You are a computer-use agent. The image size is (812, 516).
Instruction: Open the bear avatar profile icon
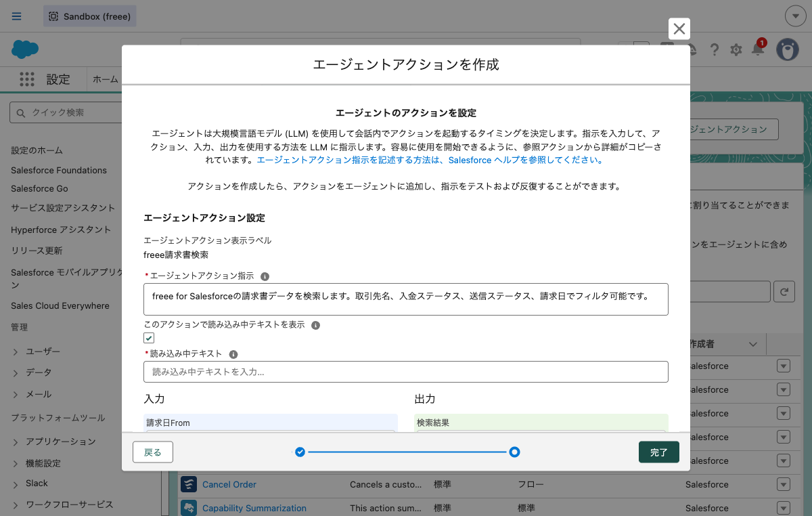(788, 49)
